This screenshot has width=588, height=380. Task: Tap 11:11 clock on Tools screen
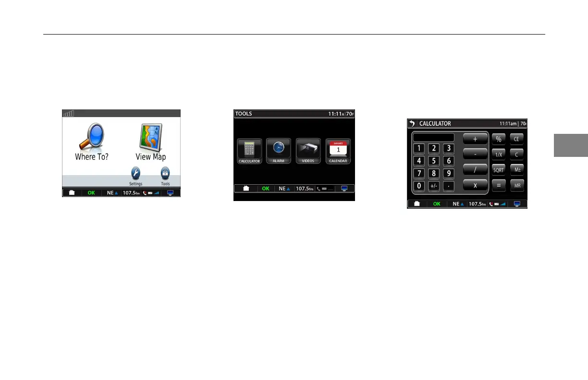click(336, 114)
